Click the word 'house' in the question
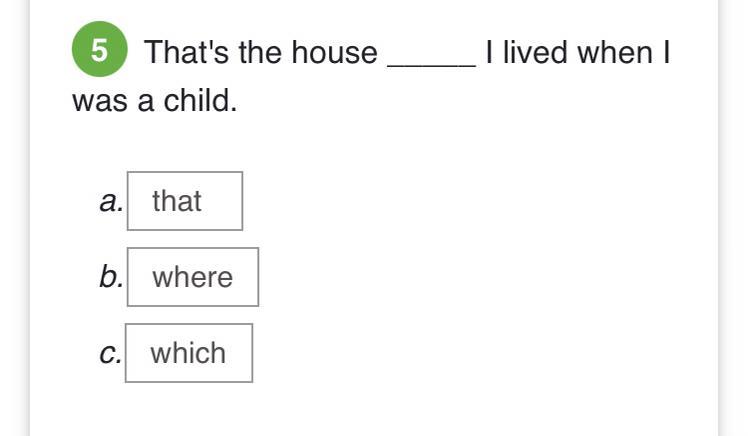748x436 pixels. (x=334, y=52)
